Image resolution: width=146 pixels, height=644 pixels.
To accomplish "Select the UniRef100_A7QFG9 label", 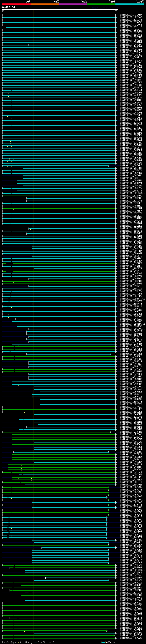I will [x=131, y=67].
